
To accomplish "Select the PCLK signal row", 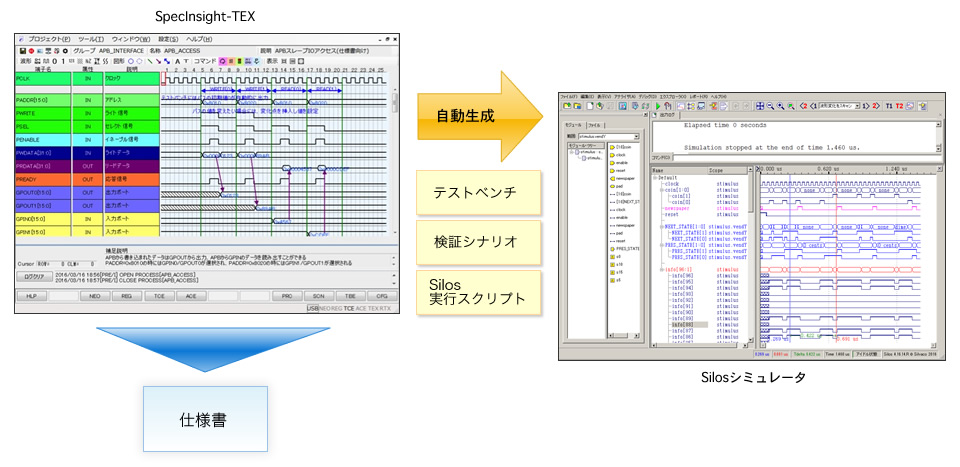I will (x=86, y=79).
